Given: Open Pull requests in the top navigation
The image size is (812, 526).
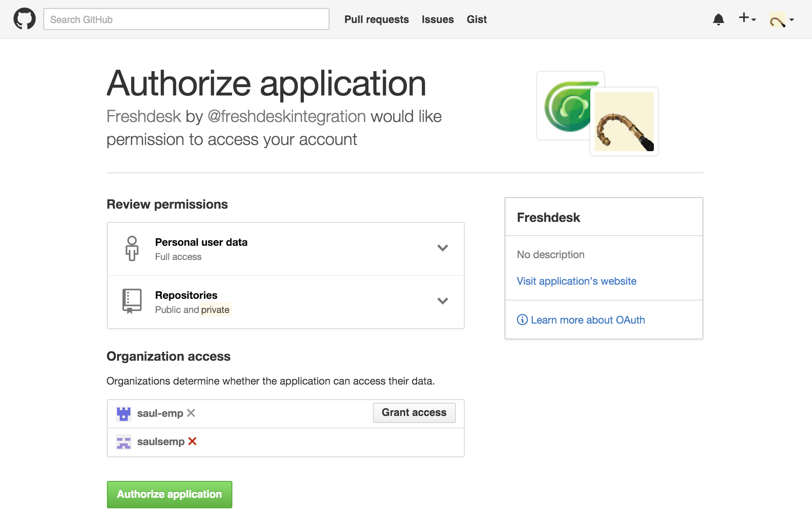Looking at the screenshot, I should [x=376, y=19].
